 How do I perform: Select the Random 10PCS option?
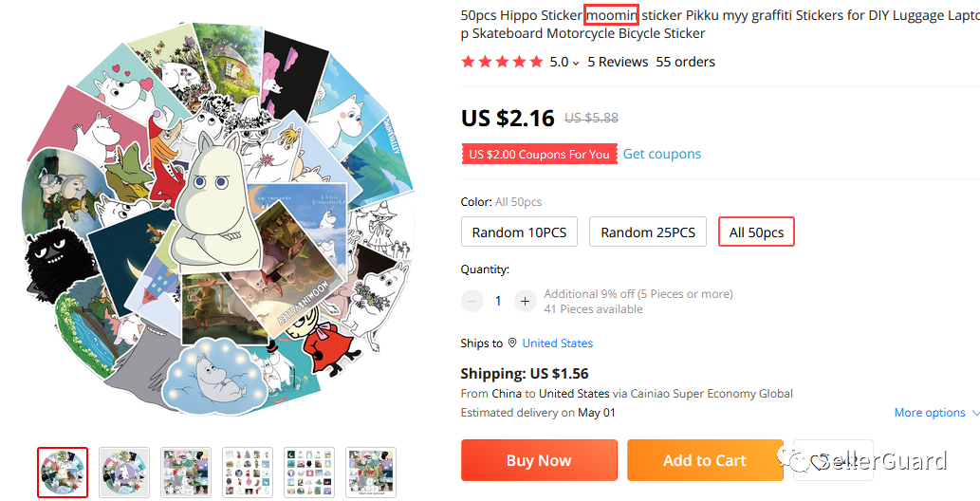pos(519,232)
